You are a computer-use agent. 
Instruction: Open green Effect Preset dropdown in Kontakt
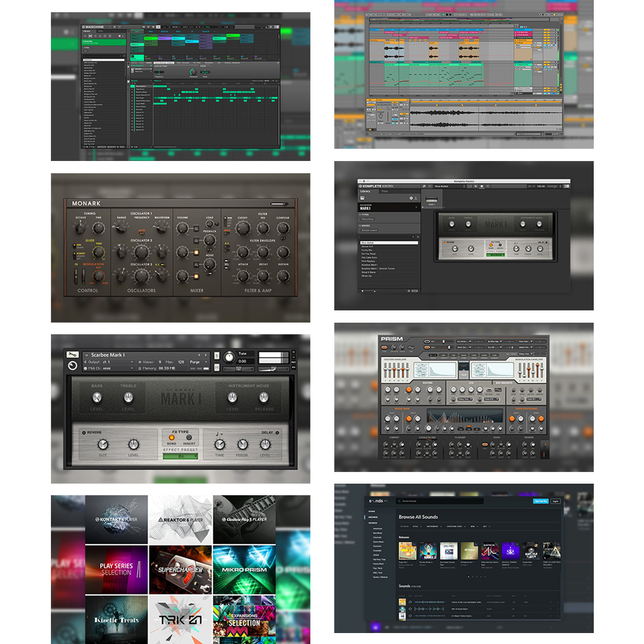pos(181,457)
